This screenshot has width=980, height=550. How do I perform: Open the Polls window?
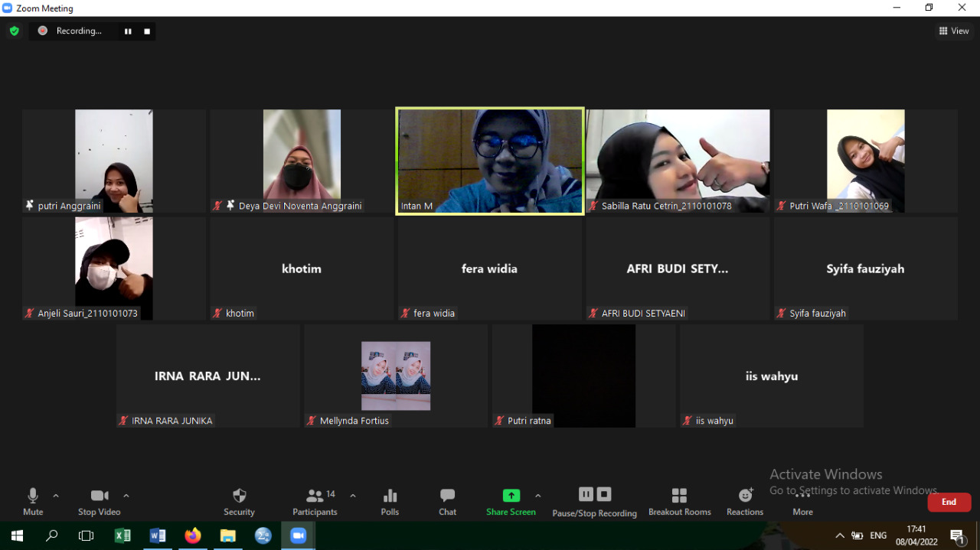click(390, 503)
